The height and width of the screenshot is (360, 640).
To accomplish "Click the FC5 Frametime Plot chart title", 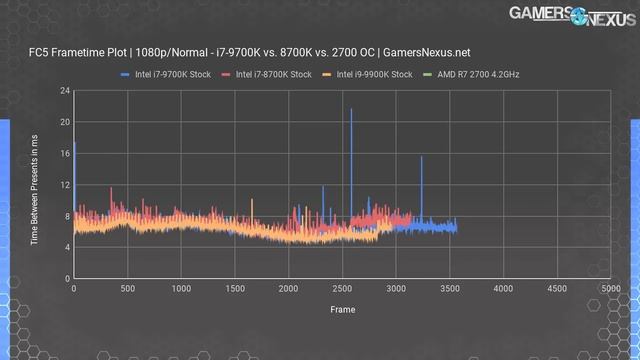I will (249, 53).
